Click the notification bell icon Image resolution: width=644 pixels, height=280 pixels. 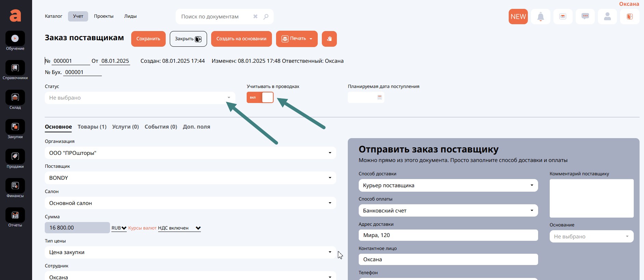pos(540,17)
